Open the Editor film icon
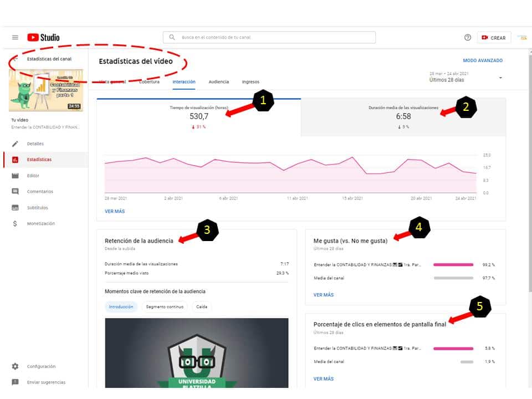 coord(15,176)
